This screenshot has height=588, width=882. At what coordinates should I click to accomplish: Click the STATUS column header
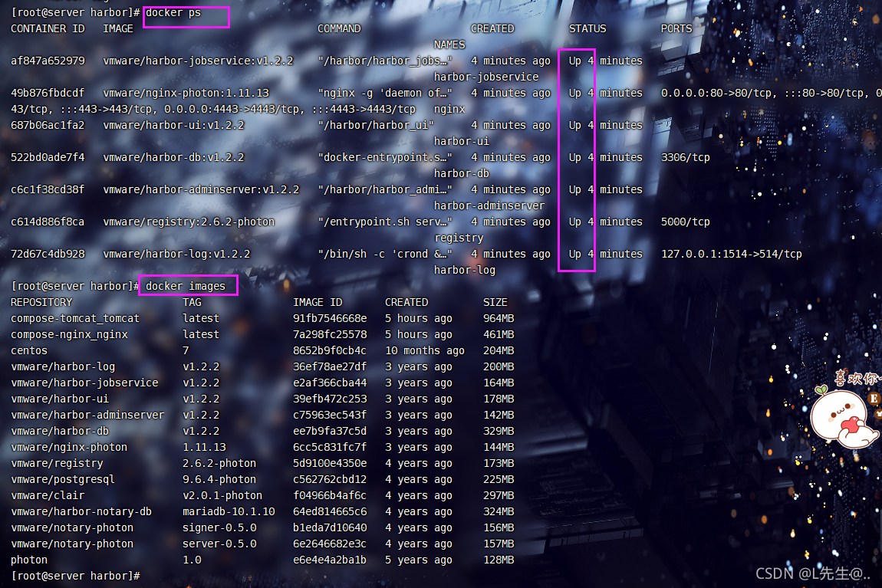point(587,28)
